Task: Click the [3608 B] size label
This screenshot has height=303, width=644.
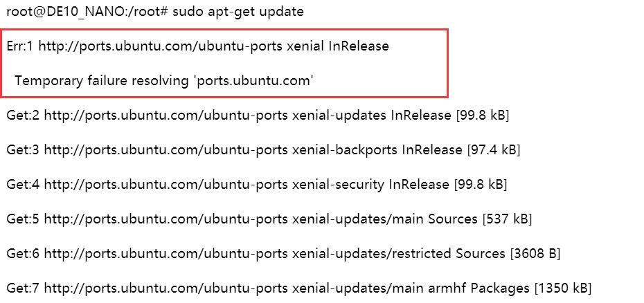Action: pyautogui.click(x=535, y=254)
